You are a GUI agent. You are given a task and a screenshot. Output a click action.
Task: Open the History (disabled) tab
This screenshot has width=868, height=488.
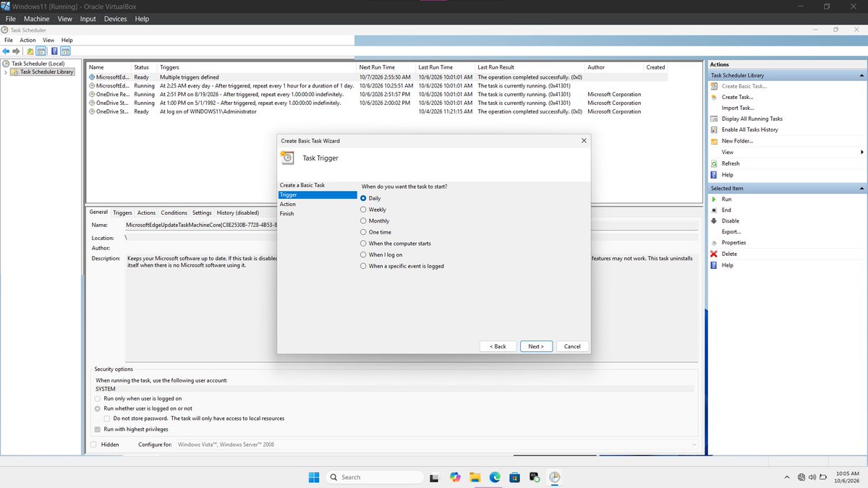click(238, 213)
